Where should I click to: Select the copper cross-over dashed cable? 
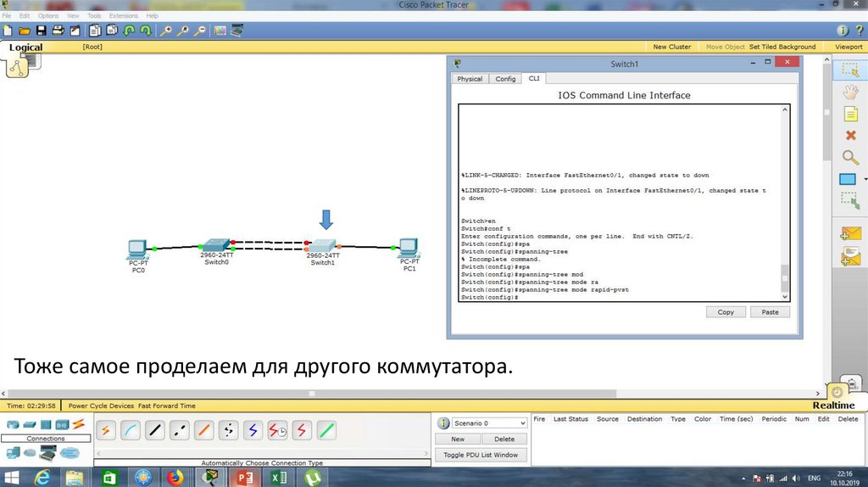pyautogui.click(x=179, y=430)
